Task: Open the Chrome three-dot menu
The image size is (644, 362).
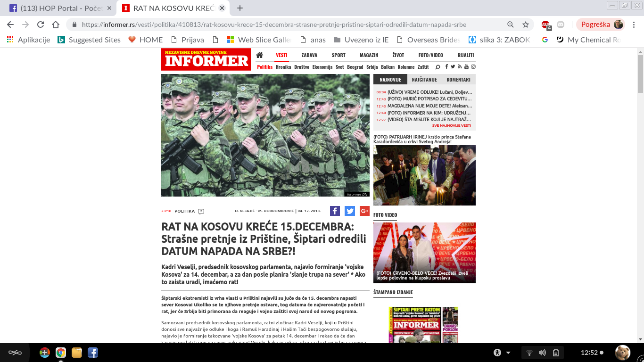Action: point(634,24)
